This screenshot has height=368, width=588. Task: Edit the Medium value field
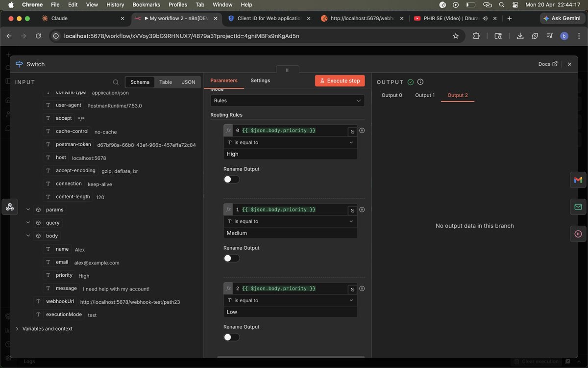coord(290,233)
